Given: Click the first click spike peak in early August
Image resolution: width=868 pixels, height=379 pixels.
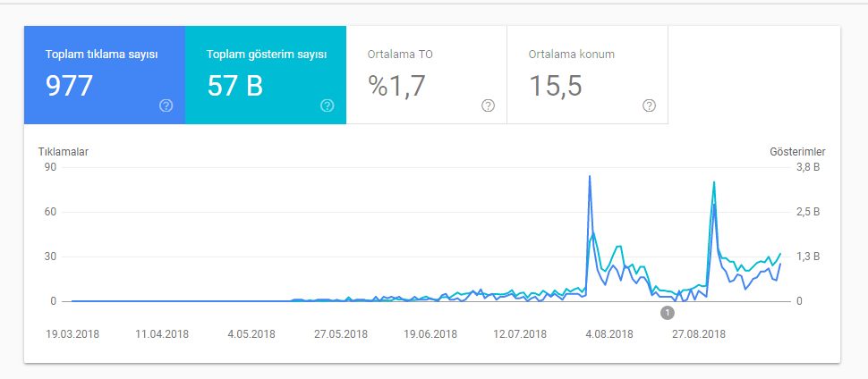Looking at the screenshot, I should point(590,176).
